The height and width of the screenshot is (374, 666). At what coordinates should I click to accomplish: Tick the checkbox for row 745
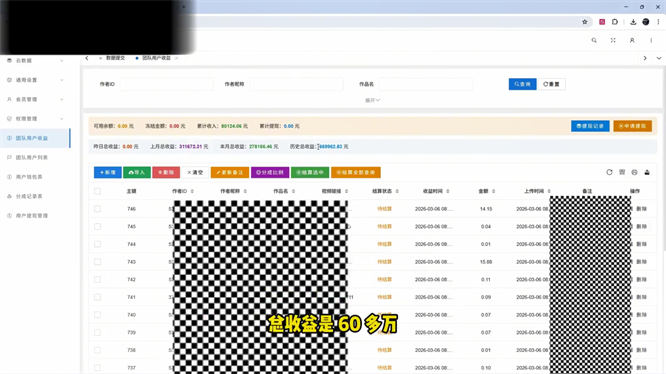coord(98,227)
